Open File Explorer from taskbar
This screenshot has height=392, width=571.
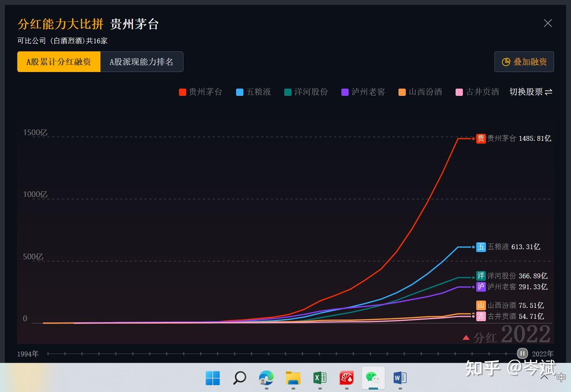[293, 378]
